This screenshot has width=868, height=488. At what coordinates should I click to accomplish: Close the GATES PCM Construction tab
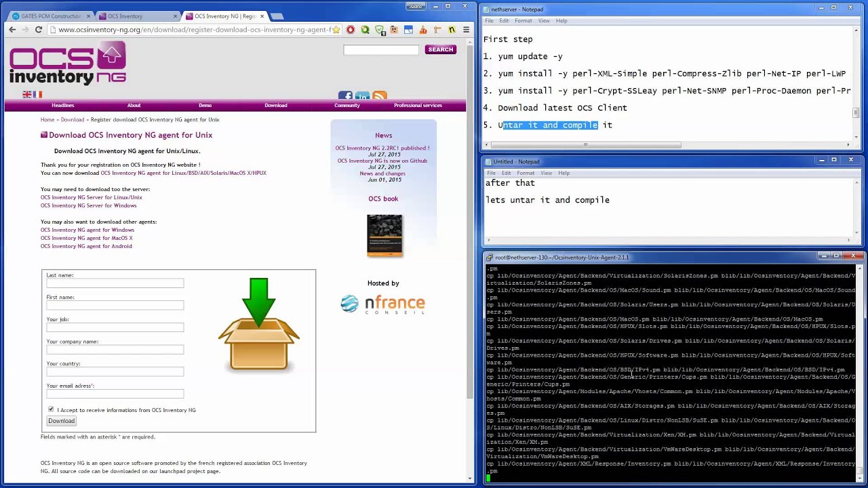point(87,16)
